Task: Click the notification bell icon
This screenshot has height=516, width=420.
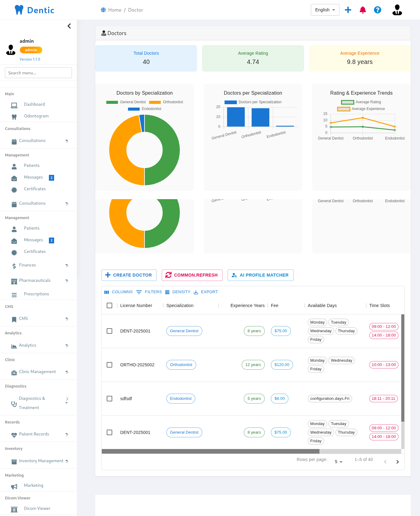Action: pos(363,10)
